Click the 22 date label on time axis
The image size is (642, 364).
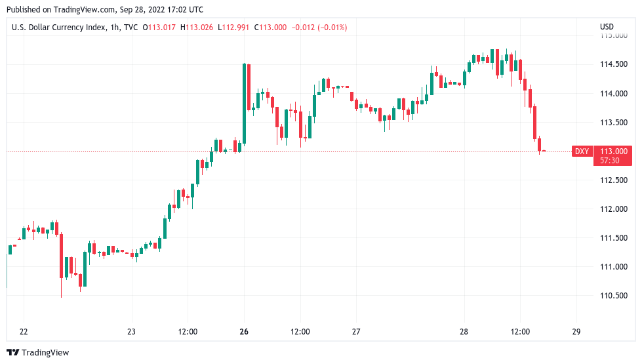tap(24, 332)
